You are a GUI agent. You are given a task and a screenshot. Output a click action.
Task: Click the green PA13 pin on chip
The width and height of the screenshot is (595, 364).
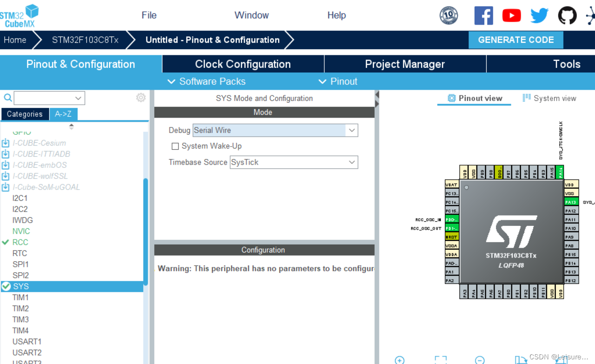(571, 202)
